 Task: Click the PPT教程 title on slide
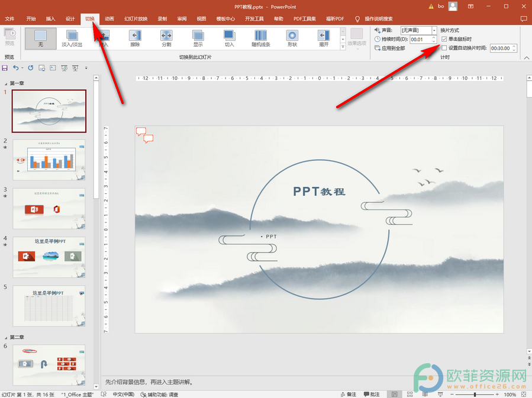[320, 191]
